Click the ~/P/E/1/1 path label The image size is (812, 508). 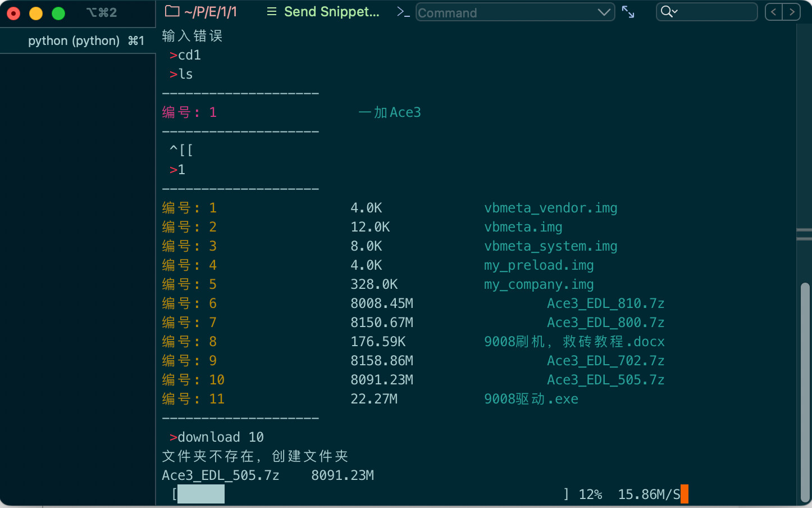(211, 12)
